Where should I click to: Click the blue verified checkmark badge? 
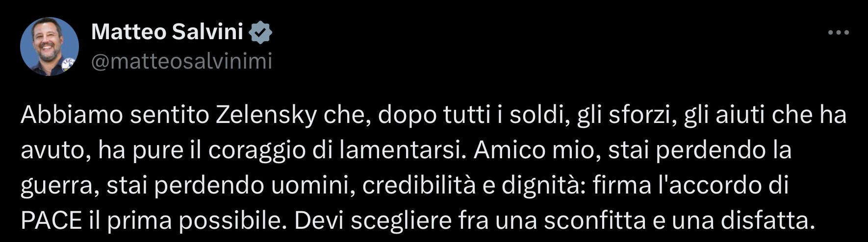(x=260, y=32)
